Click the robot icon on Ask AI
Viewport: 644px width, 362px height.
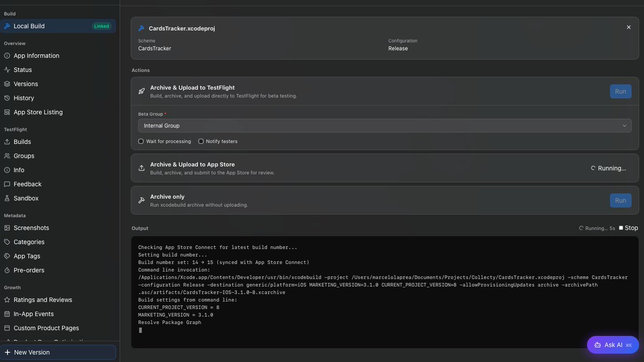598,345
